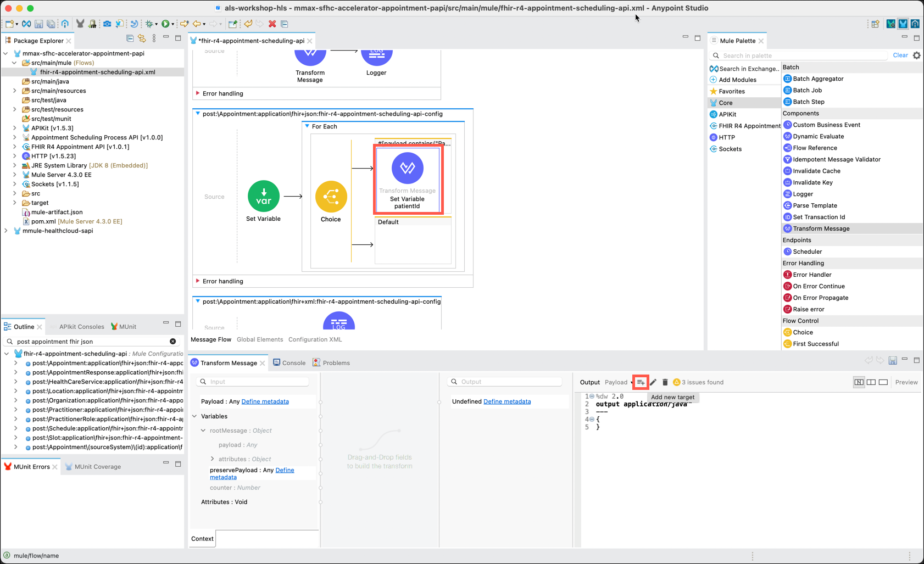The width and height of the screenshot is (924, 564).
Task: Click the 3 issues found warning
Action: [x=698, y=382]
